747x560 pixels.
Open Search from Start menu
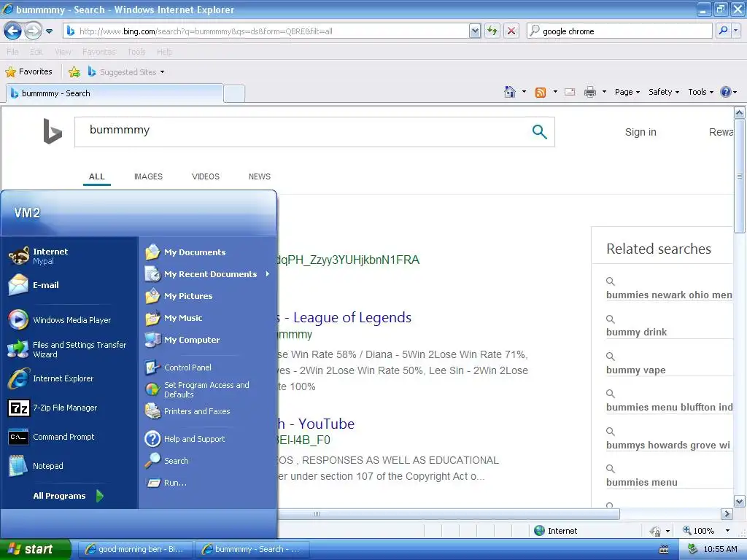tap(208, 461)
